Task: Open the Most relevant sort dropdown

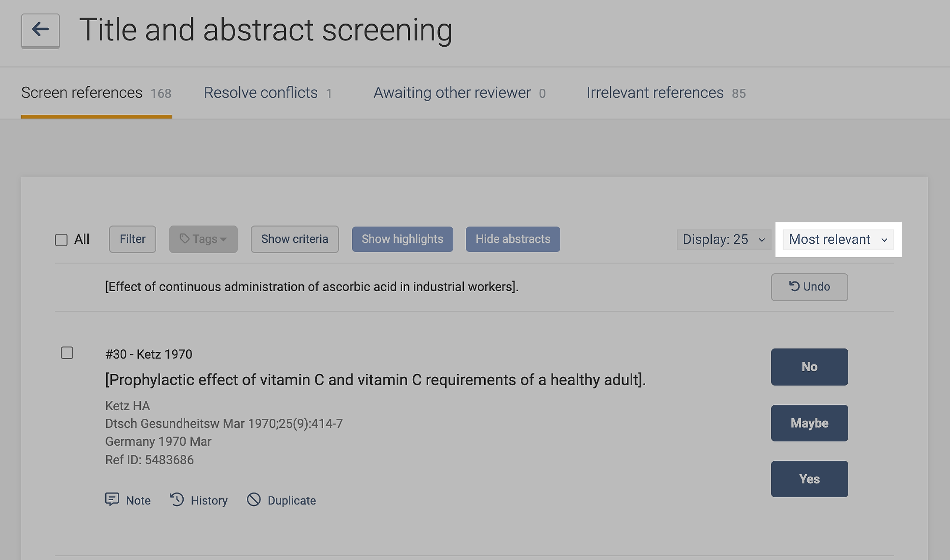Action: pos(838,239)
